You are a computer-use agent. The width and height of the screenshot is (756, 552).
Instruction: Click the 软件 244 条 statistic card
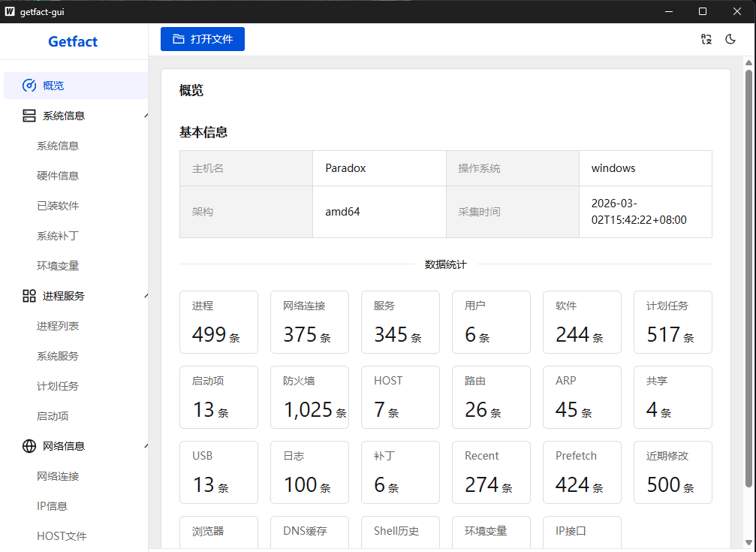(x=582, y=322)
